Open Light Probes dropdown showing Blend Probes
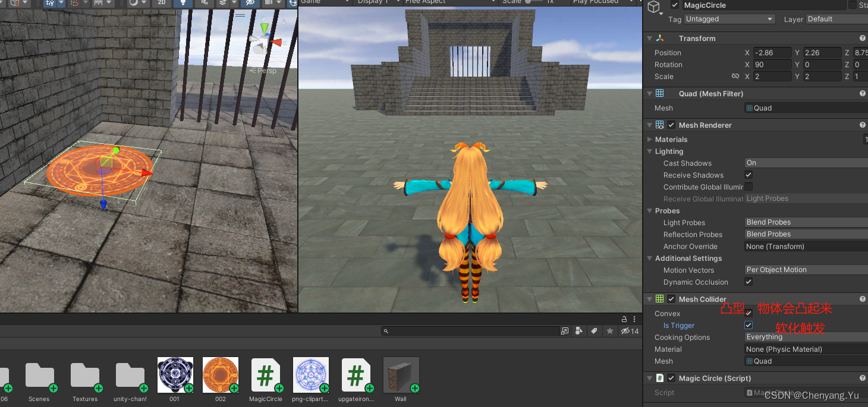868x407 pixels. pyautogui.click(x=806, y=222)
